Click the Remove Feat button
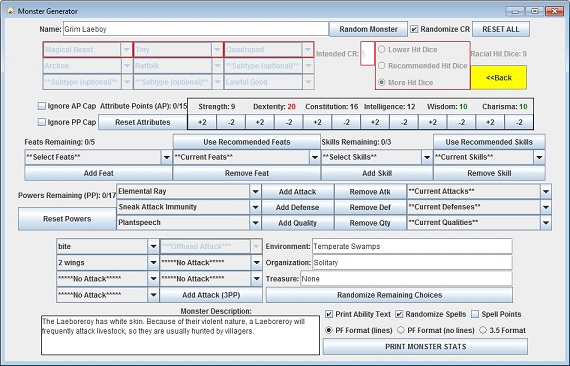 246,173
